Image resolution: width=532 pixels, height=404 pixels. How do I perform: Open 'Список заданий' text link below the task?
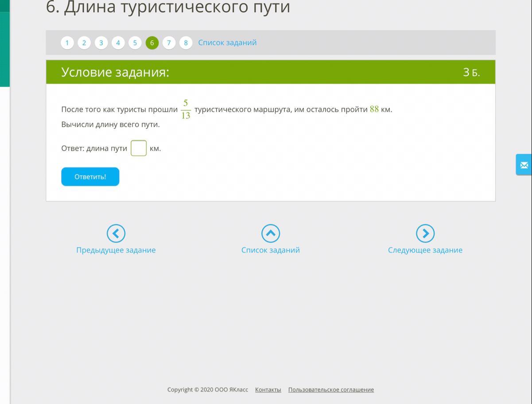click(x=271, y=250)
